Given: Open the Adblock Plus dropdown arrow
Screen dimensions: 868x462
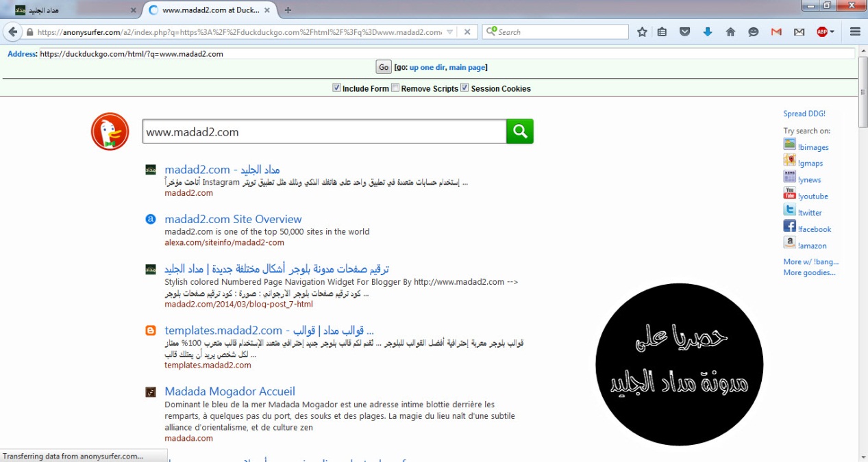Looking at the screenshot, I should coord(832,31).
